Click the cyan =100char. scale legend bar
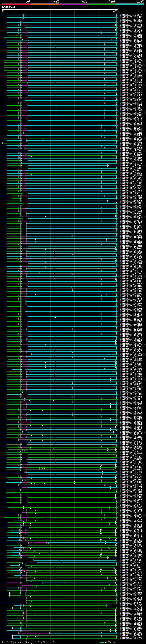 [x=102, y=642]
